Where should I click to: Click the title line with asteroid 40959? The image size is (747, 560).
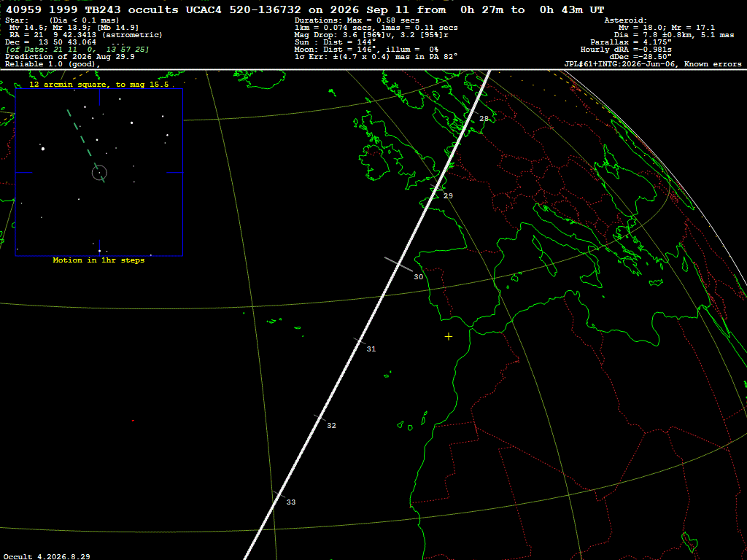305,9
